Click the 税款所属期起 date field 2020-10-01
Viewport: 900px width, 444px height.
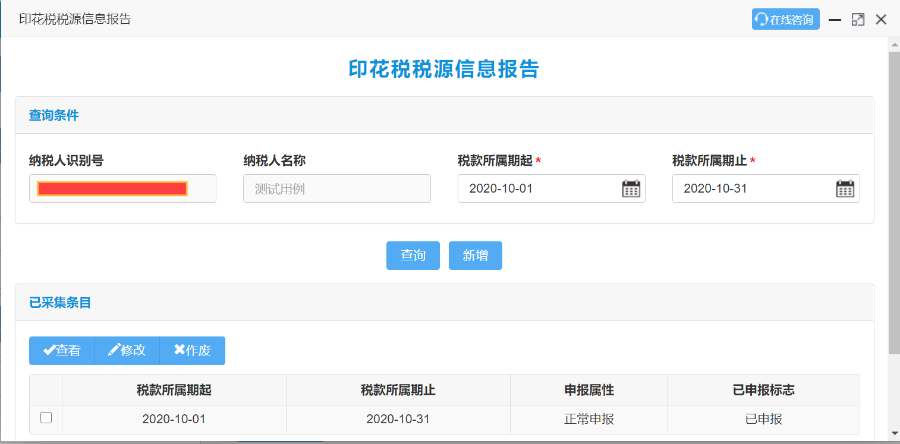[x=552, y=188]
